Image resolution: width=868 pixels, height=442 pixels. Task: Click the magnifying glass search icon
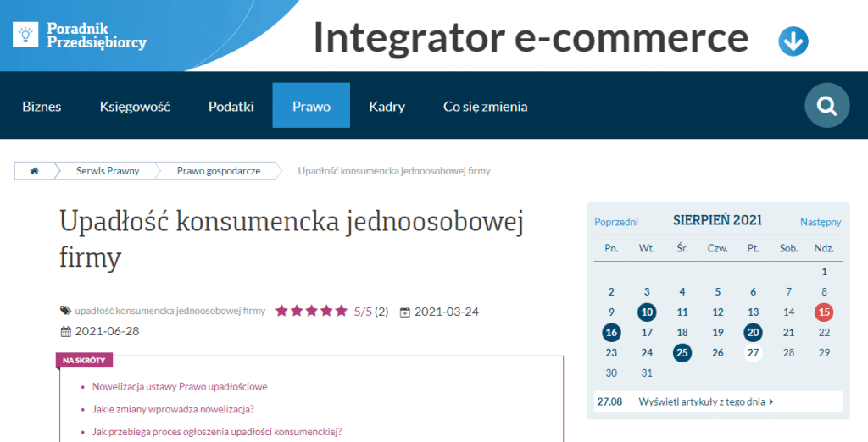coord(826,106)
